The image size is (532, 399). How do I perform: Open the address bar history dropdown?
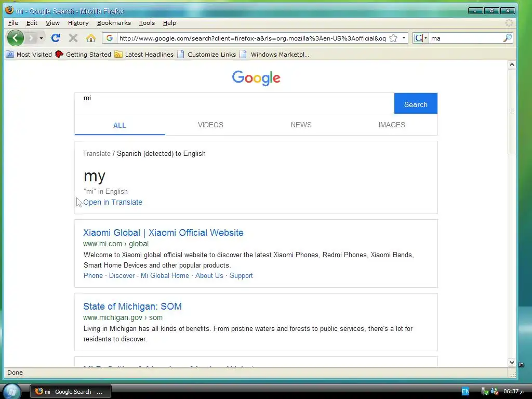(403, 38)
